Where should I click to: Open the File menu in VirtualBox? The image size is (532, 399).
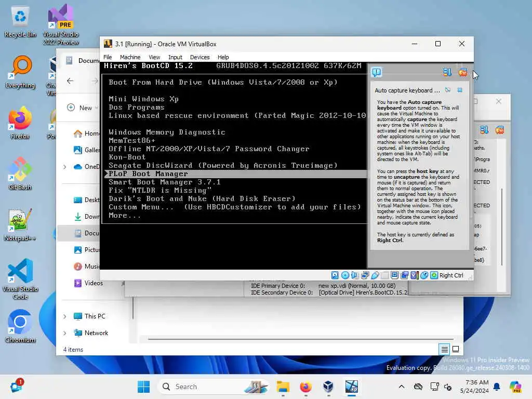tap(108, 57)
